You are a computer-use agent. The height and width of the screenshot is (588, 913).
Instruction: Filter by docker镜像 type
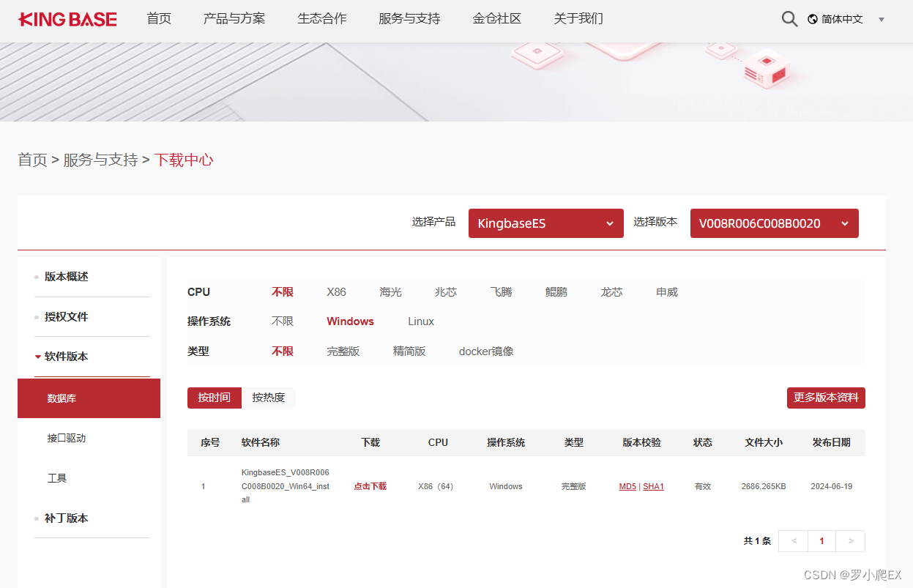[x=485, y=351]
